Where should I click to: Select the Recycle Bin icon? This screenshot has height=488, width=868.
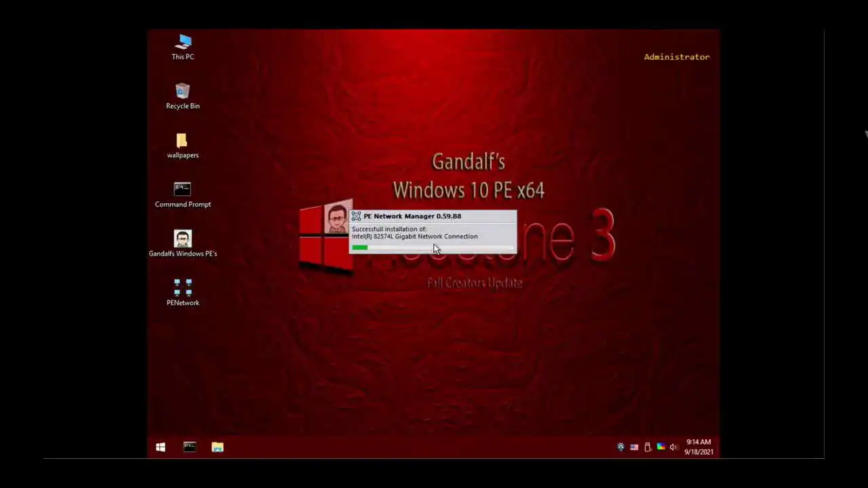pos(182,96)
